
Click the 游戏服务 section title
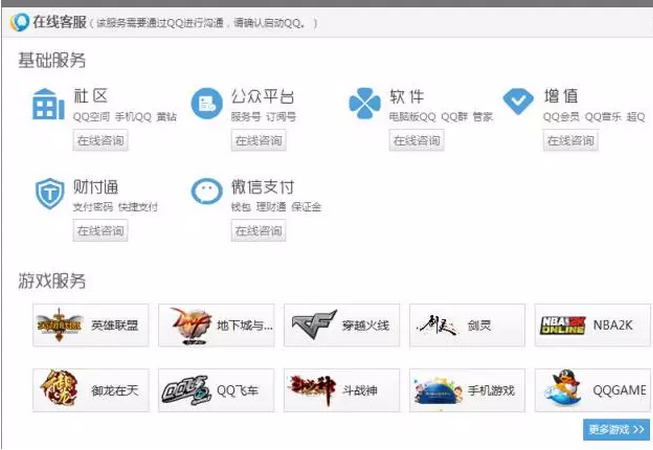point(52,281)
